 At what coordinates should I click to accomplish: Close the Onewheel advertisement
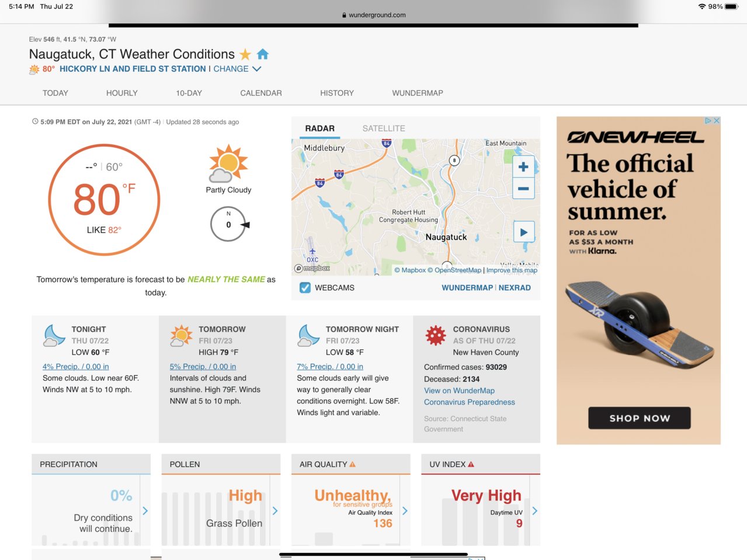coord(717,121)
